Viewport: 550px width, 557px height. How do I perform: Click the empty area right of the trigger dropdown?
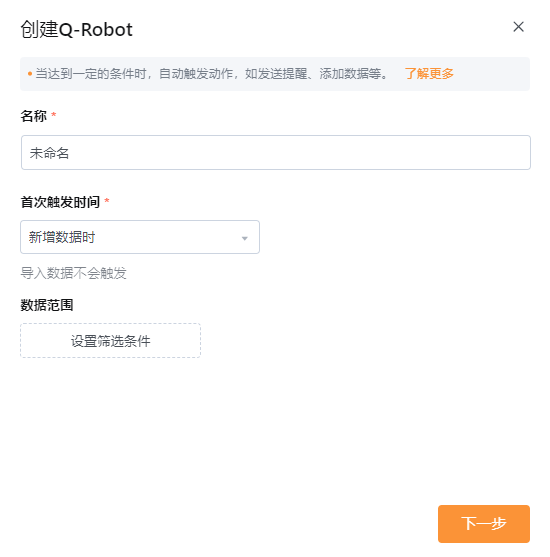(394, 237)
